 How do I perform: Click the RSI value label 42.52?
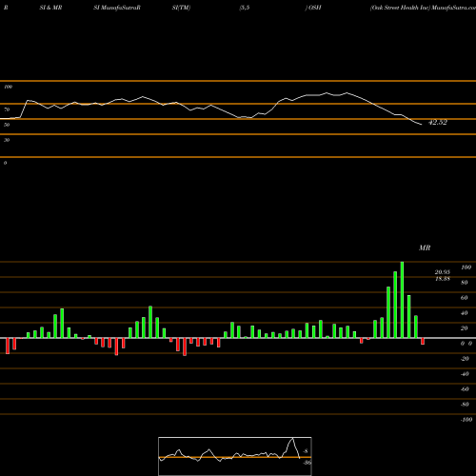click(438, 123)
